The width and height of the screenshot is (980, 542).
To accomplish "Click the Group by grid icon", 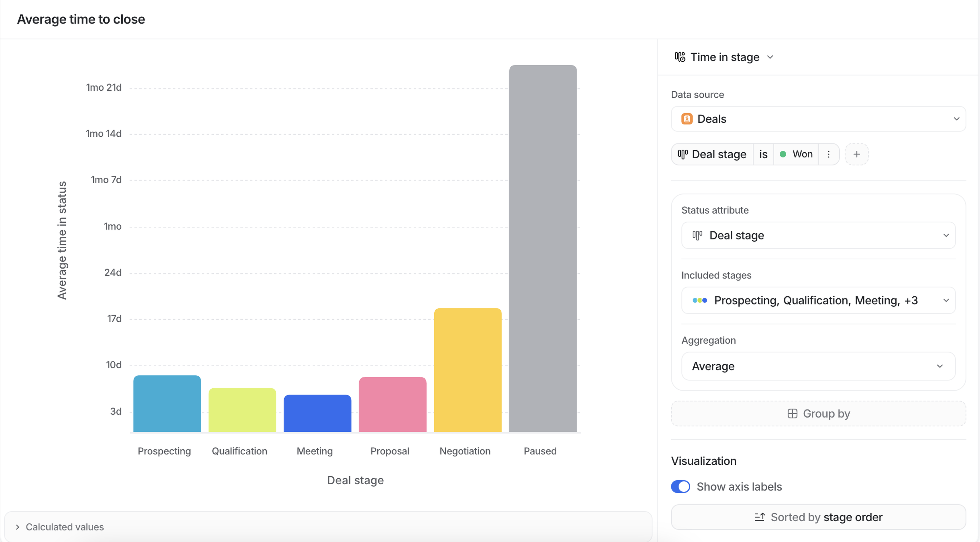I will (x=792, y=414).
